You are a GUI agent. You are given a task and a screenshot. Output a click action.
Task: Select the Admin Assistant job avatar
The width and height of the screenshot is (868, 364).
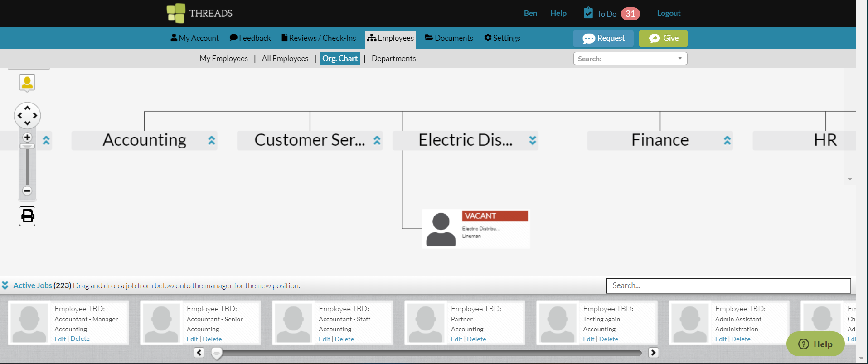coord(690,323)
